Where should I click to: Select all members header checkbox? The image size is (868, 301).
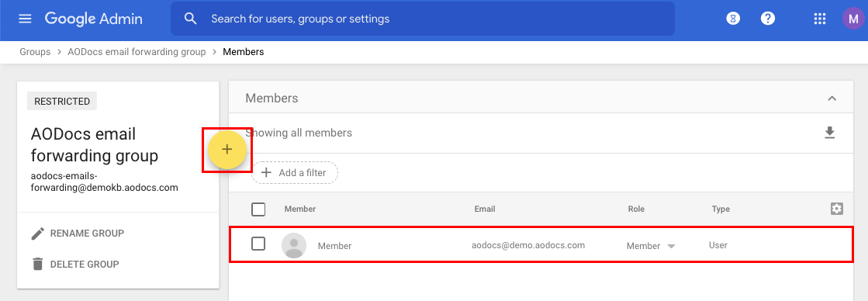[258, 209]
